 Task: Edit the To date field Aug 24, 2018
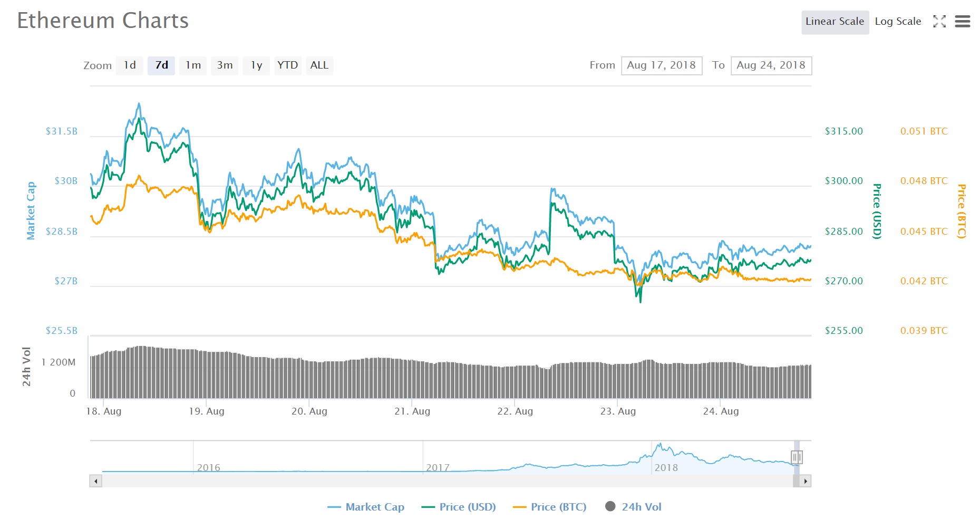pos(771,65)
